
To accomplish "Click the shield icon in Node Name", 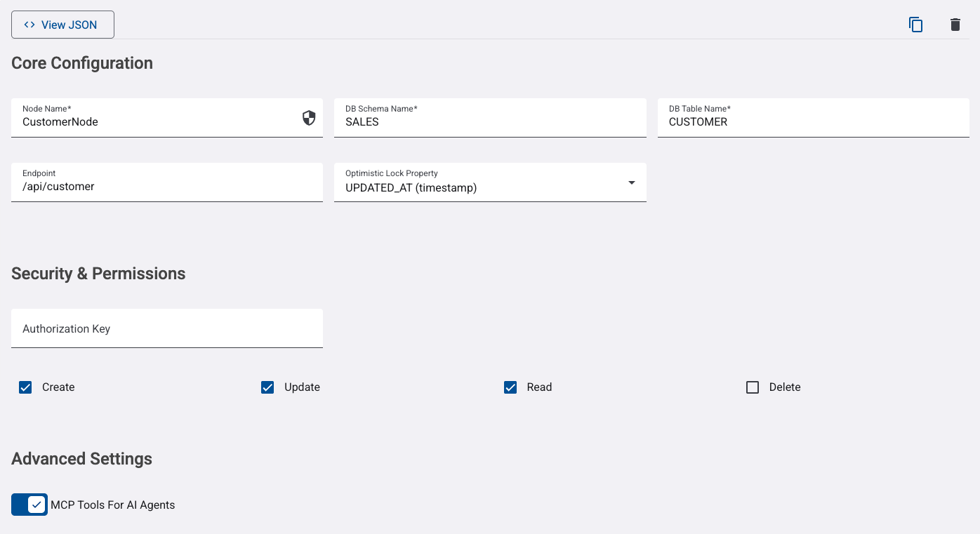I will (x=309, y=118).
